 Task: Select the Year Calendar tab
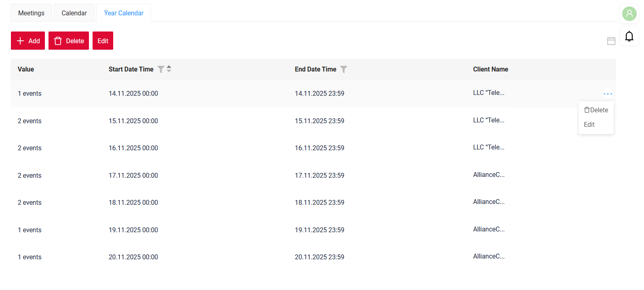tap(124, 13)
